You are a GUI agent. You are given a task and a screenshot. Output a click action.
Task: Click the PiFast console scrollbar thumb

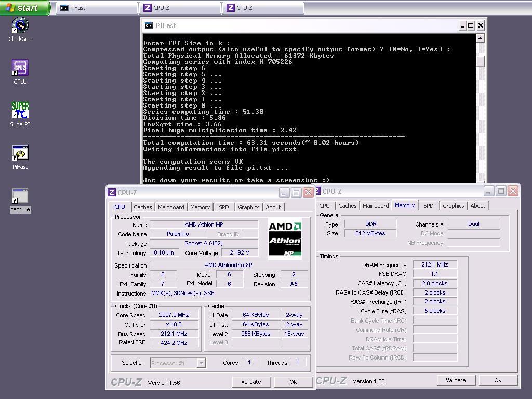point(480,61)
